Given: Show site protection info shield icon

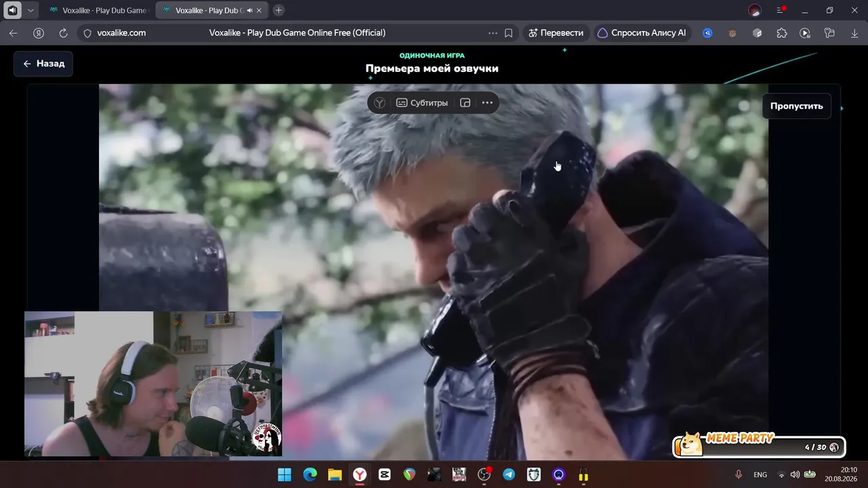Looking at the screenshot, I should 87,33.
